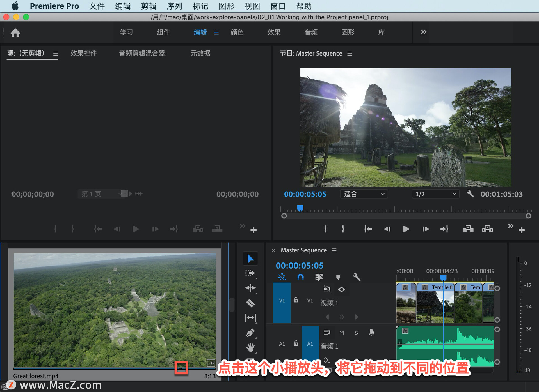This screenshot has height=392, width=539.
Task: Add a marker in the timeline
Action: click(338, 277)
